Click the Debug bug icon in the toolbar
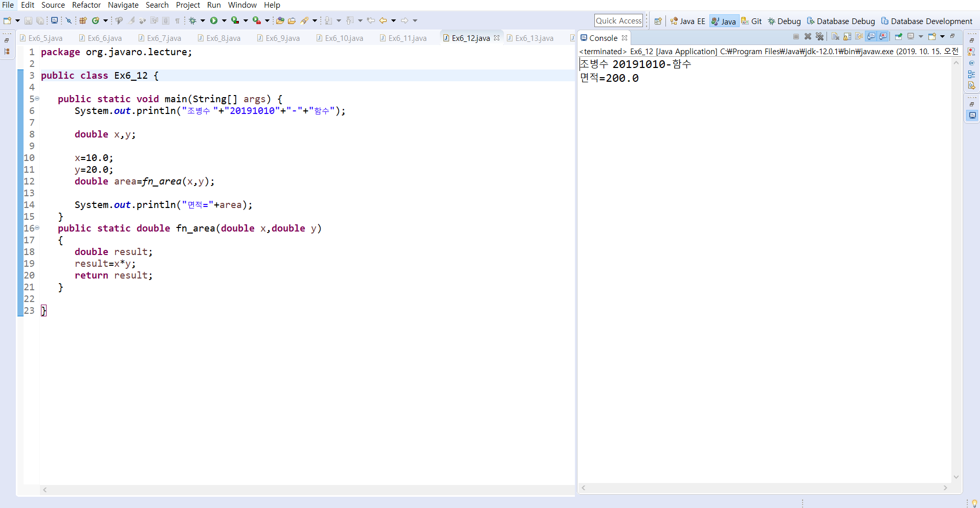This screenshot has height=508, width=980. [x=192, y=20]
